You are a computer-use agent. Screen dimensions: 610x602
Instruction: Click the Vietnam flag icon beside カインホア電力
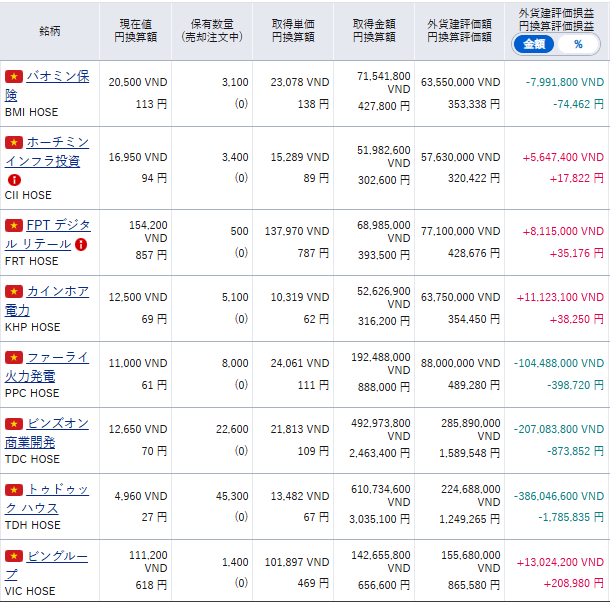(x=14, y=292)
